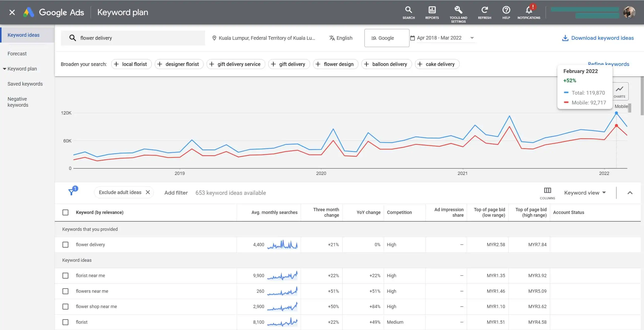Click the account profile avatar
This screenshot has width=644, height=330.
[629, 12]
